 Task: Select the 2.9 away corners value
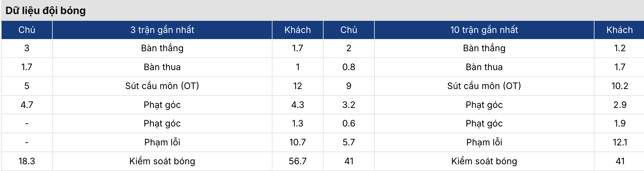click(x=620, y=105)
